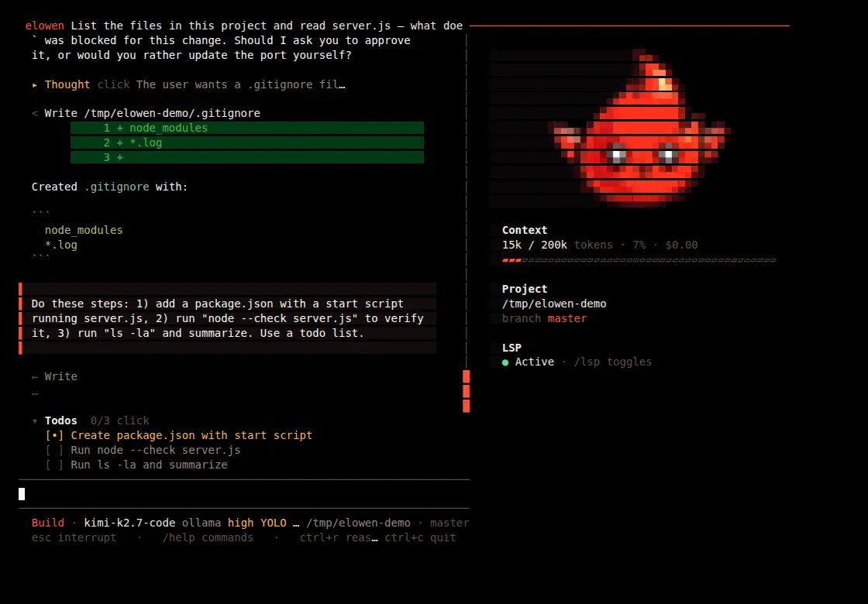
Task: Toggle the checkbox for Run ls -la and summarize
Action: coord(54,465)
